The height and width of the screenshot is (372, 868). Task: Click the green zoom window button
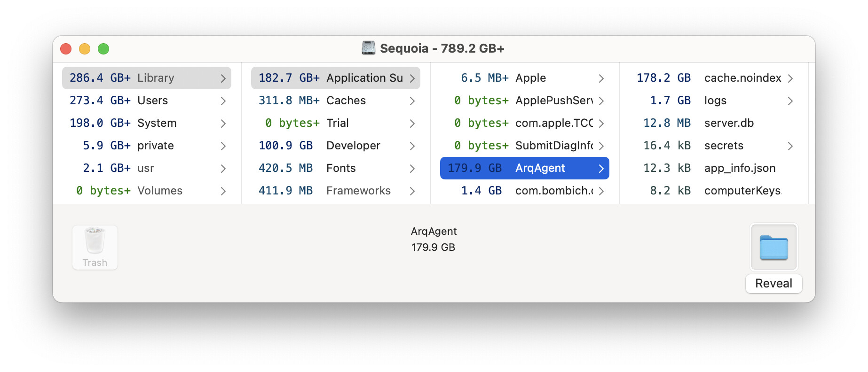[103, 49]
